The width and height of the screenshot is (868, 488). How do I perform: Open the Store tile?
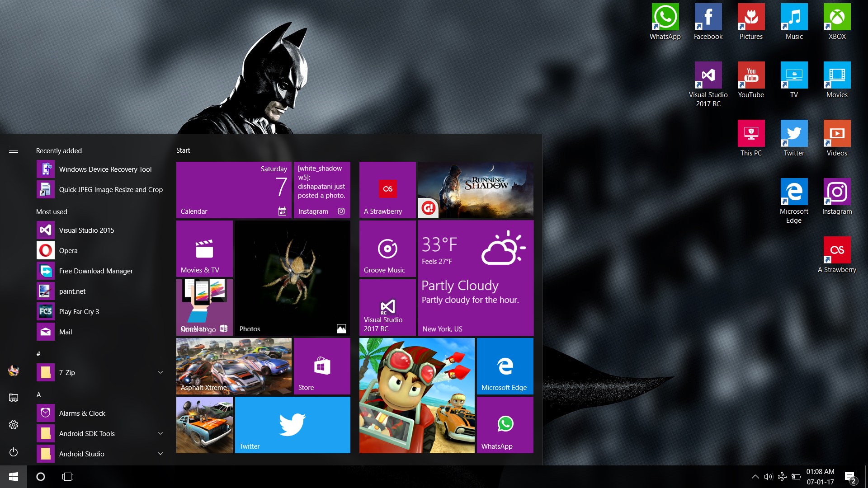[322, 366]
